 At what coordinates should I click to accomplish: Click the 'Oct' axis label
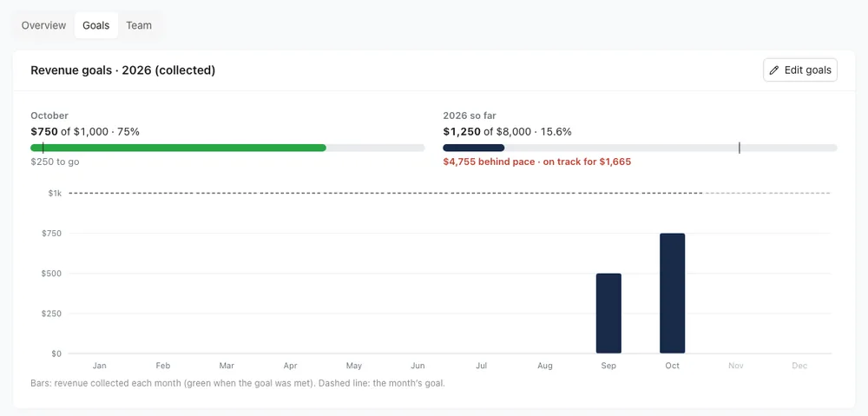[673, 366]
